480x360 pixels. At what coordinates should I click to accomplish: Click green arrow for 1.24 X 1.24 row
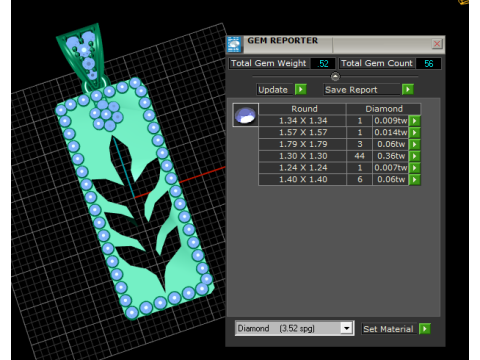pyautogui.click(x=415, y=168)
